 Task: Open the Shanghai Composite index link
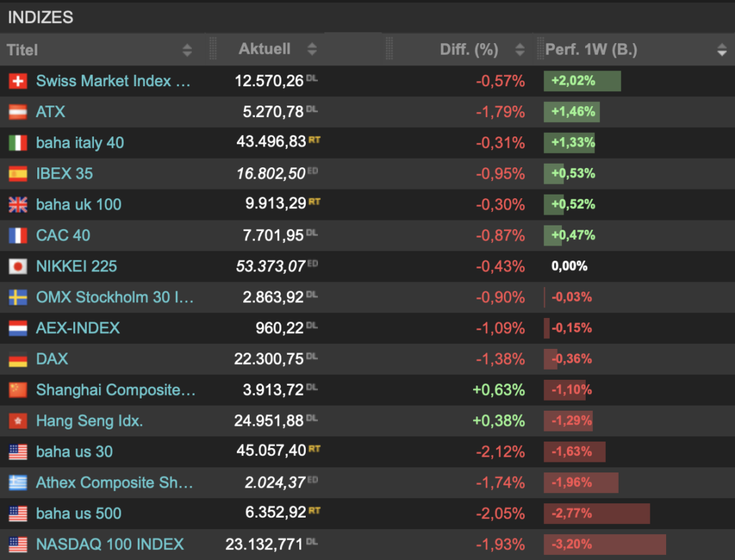[115, 390]
